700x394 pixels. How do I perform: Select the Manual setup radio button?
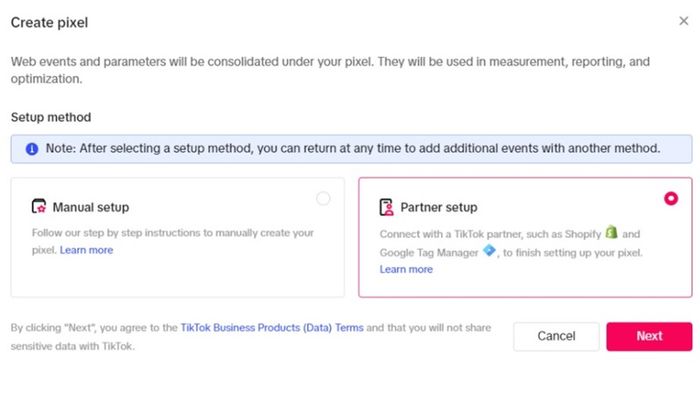tap(323, 198)
